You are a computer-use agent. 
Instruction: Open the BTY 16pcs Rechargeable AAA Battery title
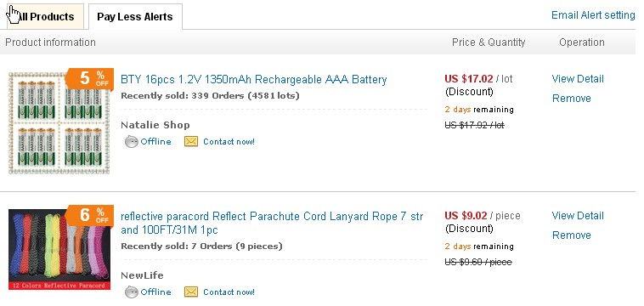click(254, 79)
